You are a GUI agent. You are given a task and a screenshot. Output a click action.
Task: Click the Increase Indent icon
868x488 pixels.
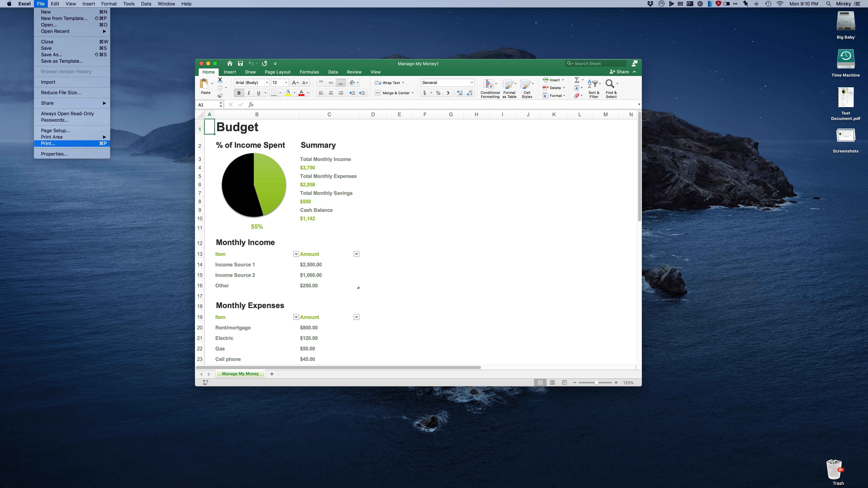(362, 93)
